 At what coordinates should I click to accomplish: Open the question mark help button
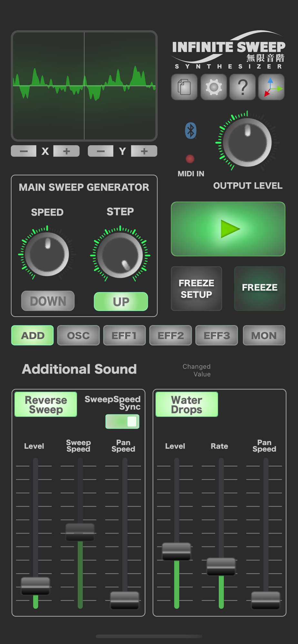tap(243, 87)
